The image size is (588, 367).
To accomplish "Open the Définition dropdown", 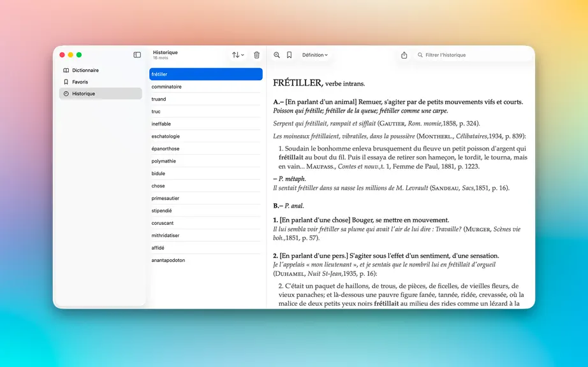I will coord(315,55).
